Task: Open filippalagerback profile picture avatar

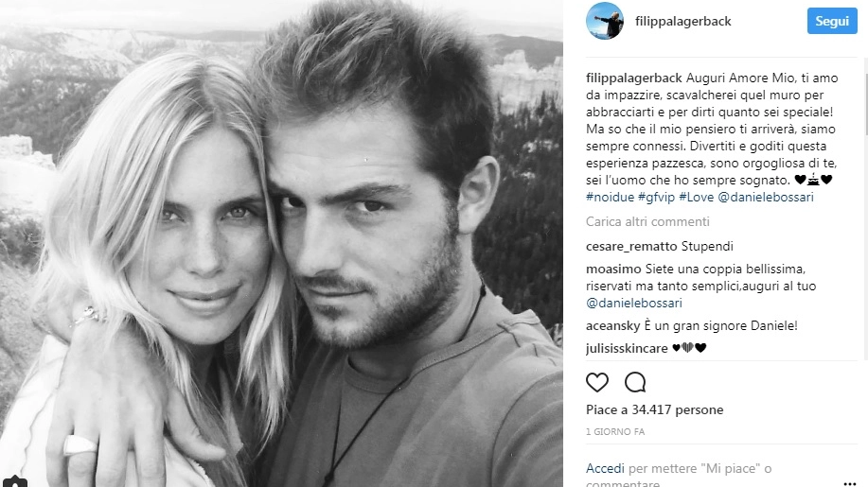Action: pos(605,21)
